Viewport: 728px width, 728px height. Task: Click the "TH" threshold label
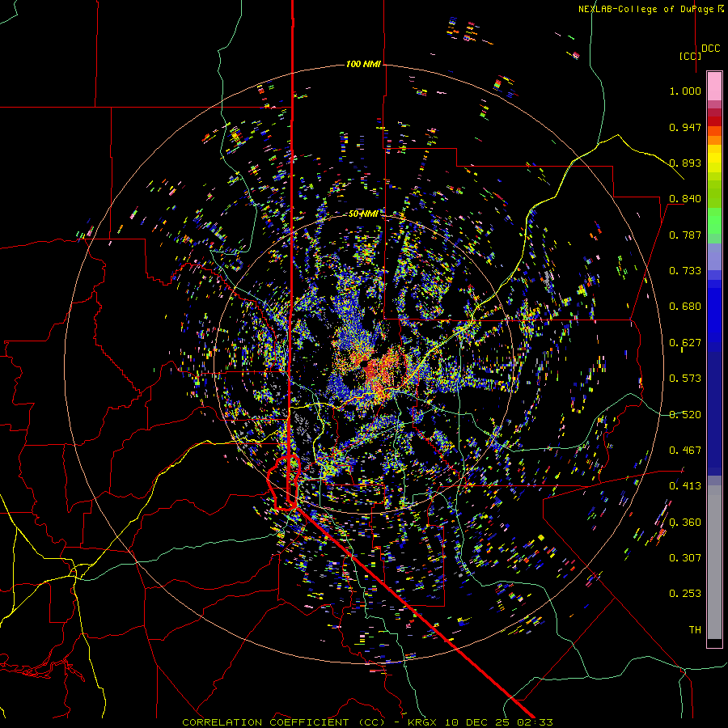(695, 630)
